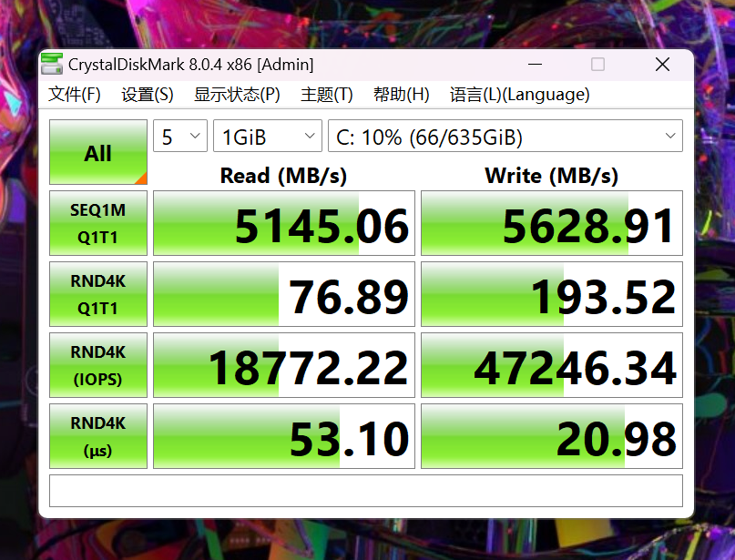Click the SEQ1M write result 5628.91
Screen dimensions: 735x560
552,223
